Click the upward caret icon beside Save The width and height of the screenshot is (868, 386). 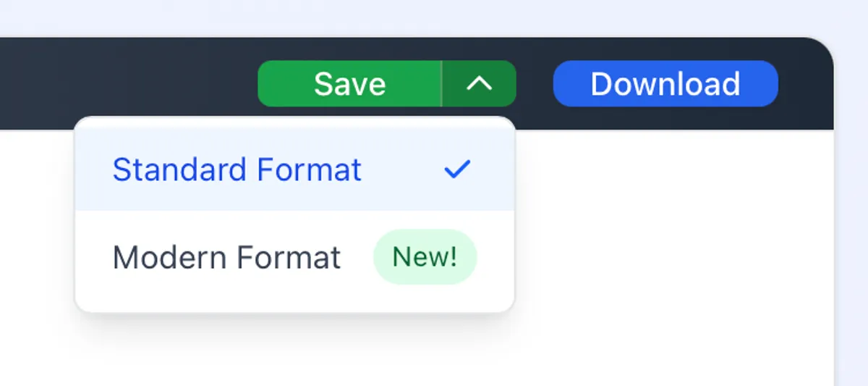click(479, 84)
